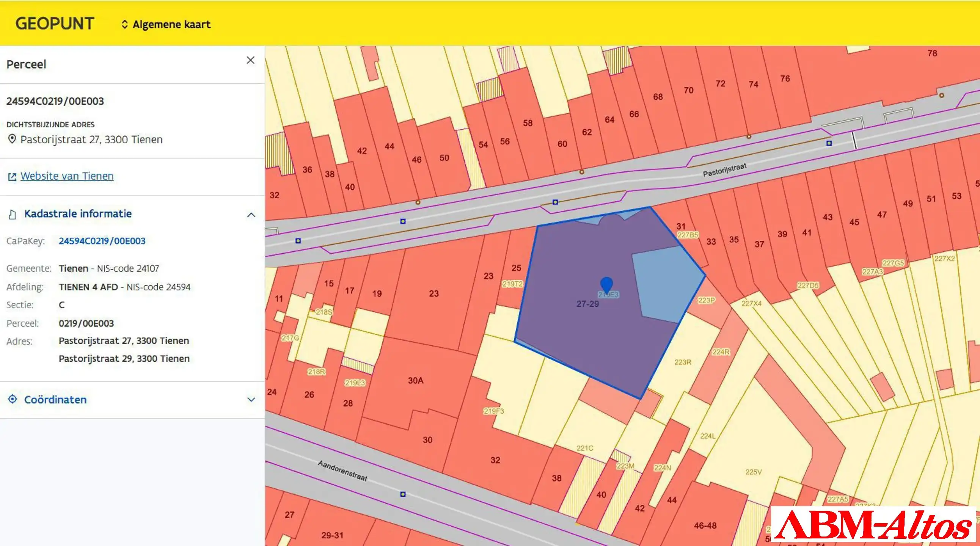This screenshot has width=980, height=546.
Task: Click the brown circle marker near number 60
Action: [581, 172]
